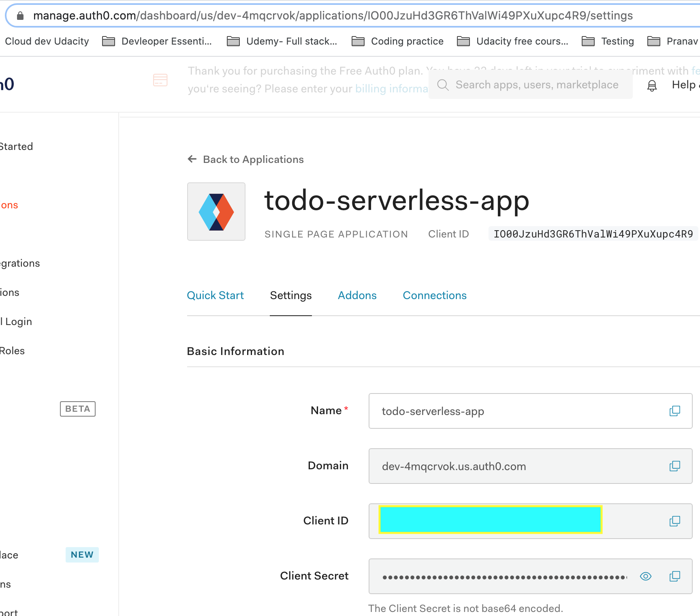The width and height of the screenshot is (700, 616).
Task: Copy the Name field value
Action: [x=674, y=411]
